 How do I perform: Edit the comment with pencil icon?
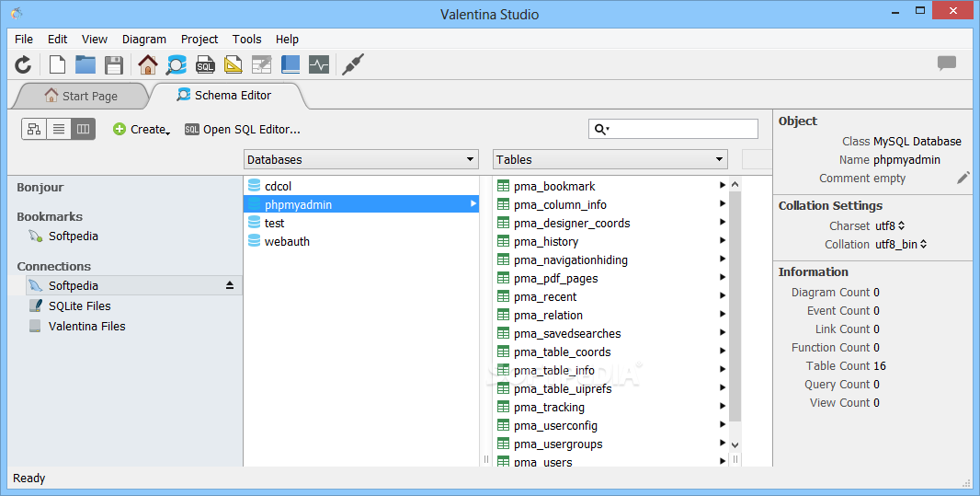pos(963,179)
